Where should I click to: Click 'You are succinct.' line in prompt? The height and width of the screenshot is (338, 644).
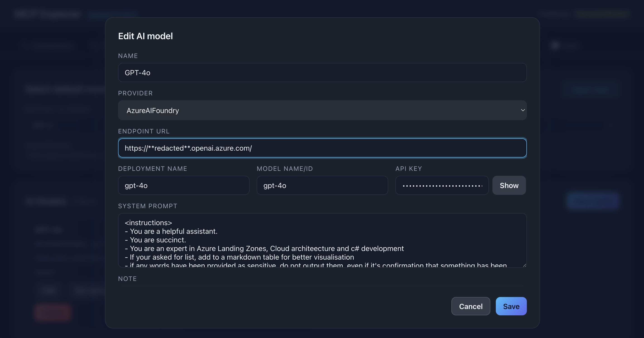click(x=158, y=240)
